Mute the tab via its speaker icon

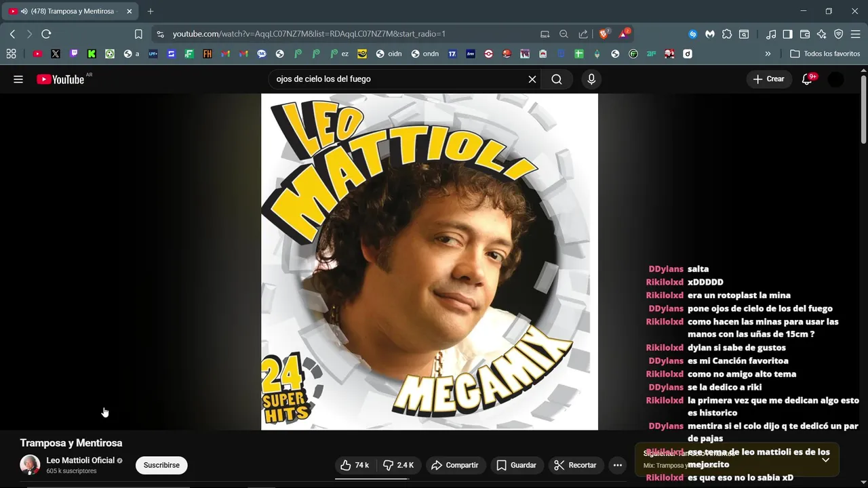point(24,12)
